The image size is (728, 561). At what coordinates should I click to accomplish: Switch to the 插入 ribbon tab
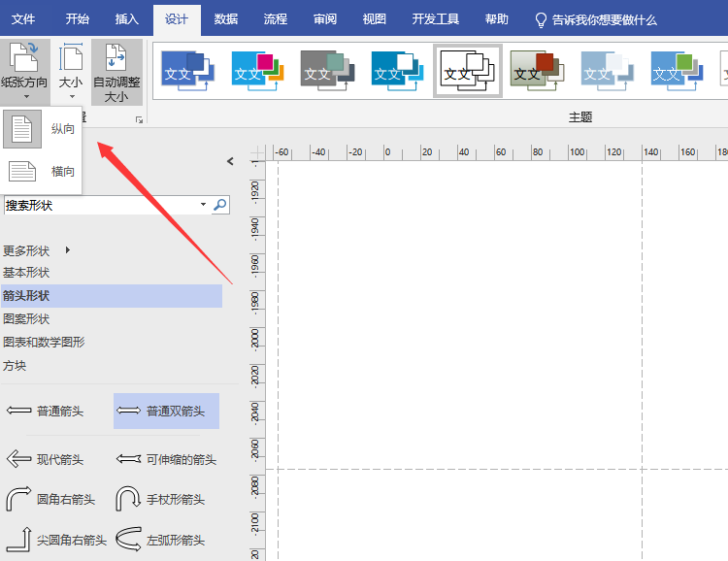tap(126, 19)
